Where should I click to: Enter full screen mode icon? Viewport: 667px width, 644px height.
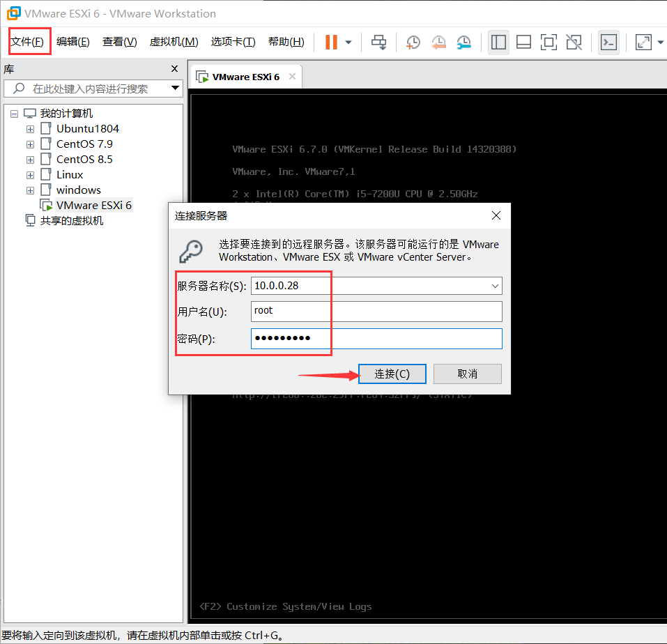[549, 42]
